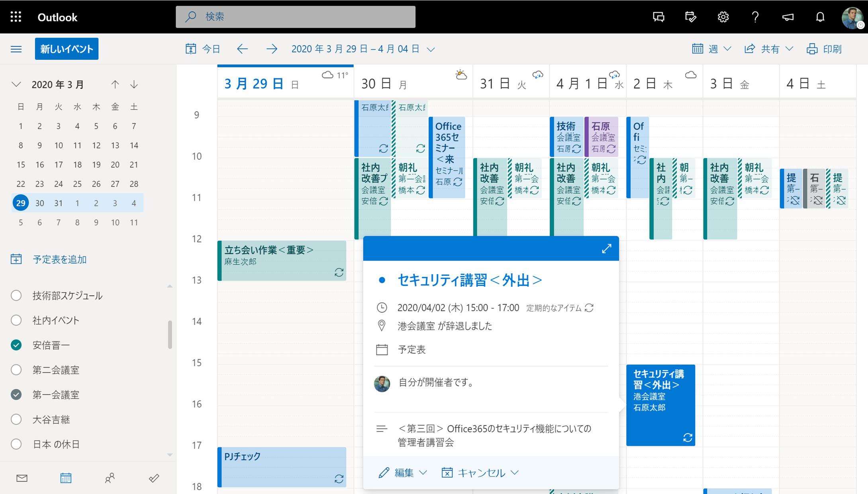Open セキュリティ講習<外出> title link

(470, 280)
